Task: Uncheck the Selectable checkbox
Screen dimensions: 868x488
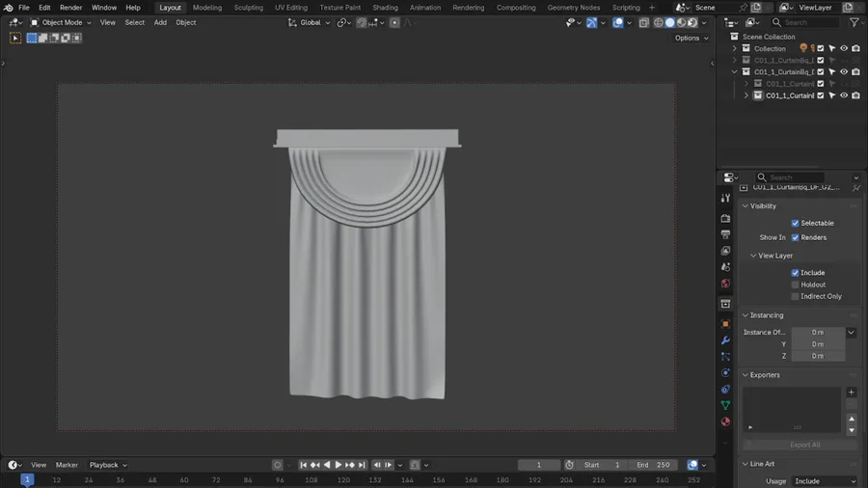Action: click(796, 223)
